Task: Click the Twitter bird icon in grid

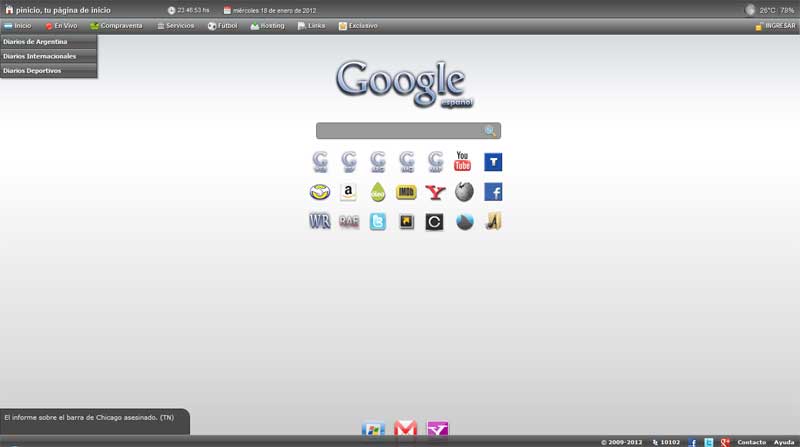Action: click(x=377, y=222)
